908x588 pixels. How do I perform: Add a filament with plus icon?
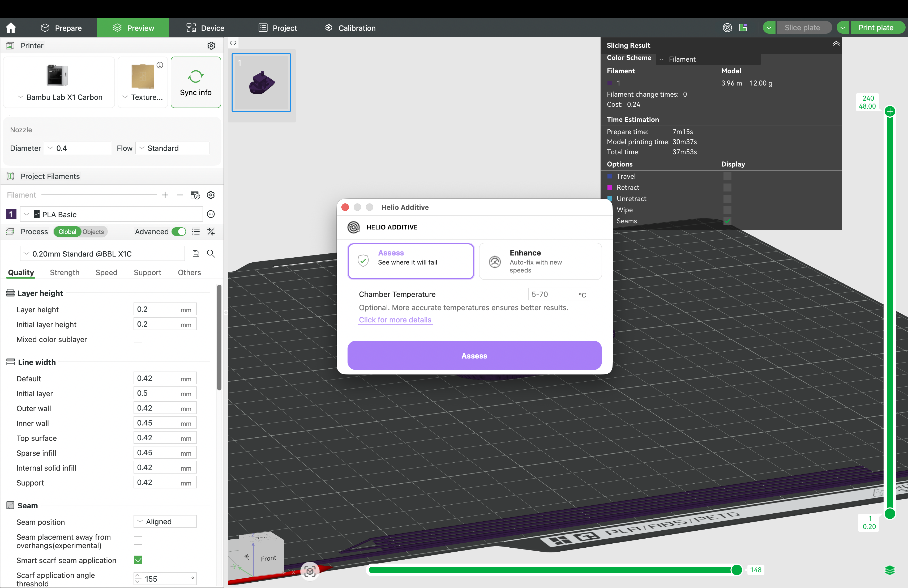[x=165, y=195]
